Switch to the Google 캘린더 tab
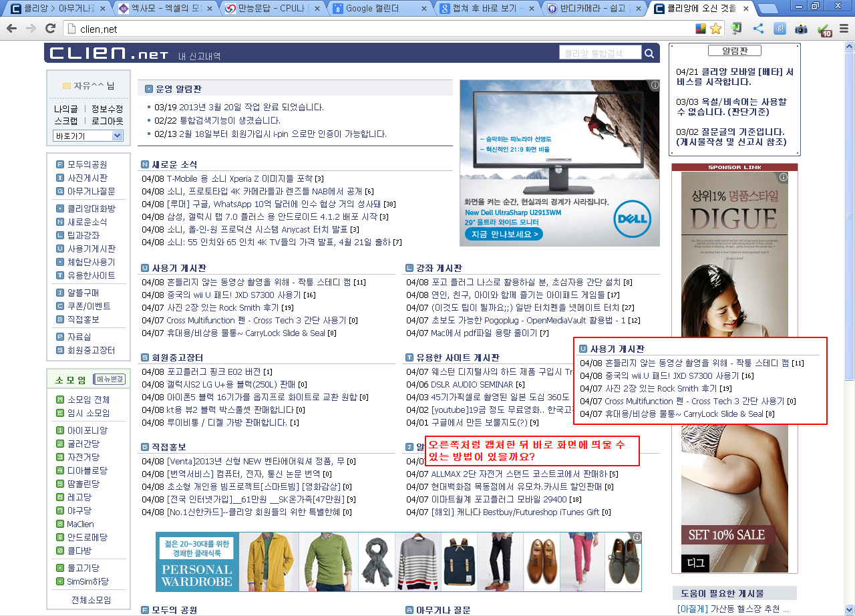Image resolution: width=855 pixels, height=616 pixels. 380,9
